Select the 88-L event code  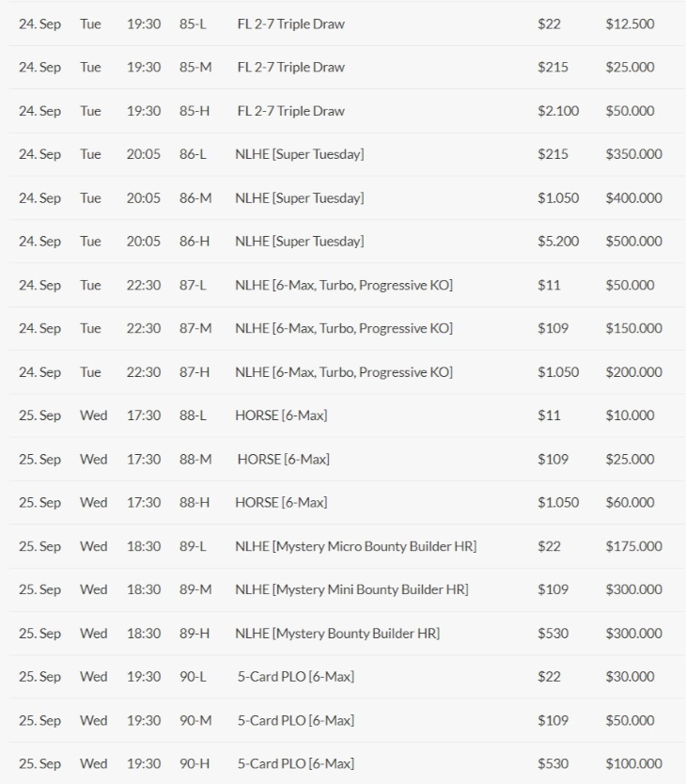(193, 416)
